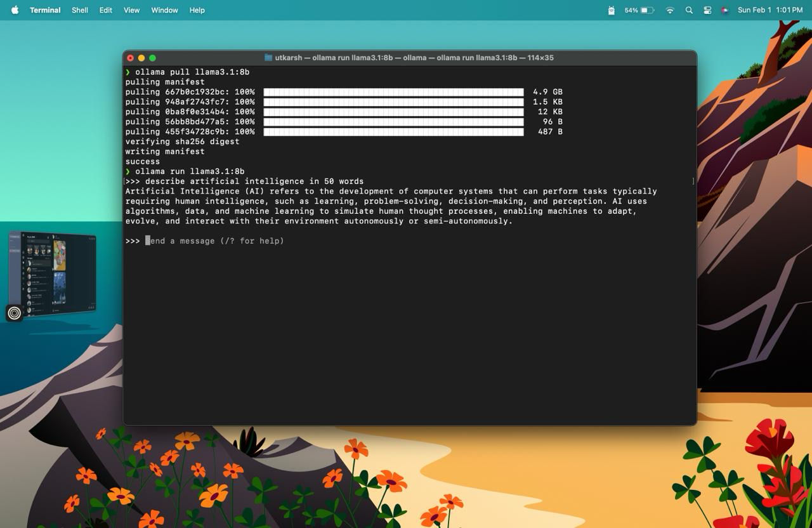The image size is (812, 528).
Task: Open the battery status showing 54%
Action: click(639, 10)
